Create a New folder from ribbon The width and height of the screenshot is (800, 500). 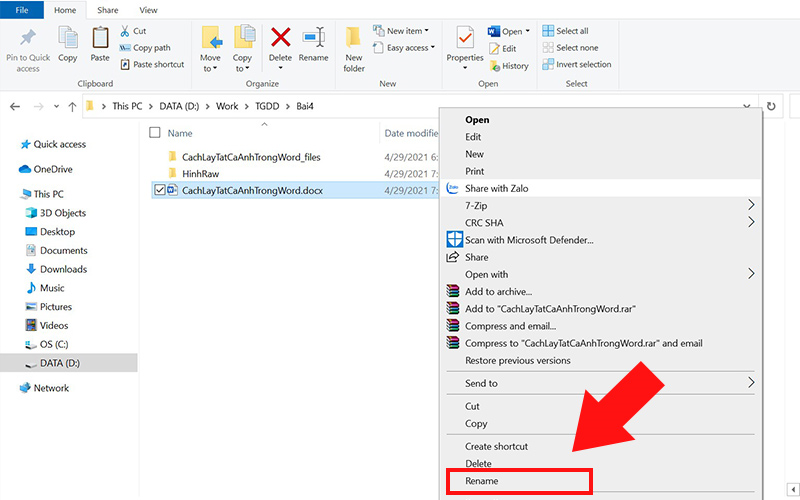click(x=354, y=49)
